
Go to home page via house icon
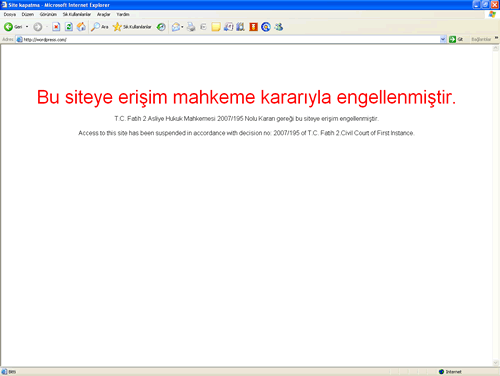[81, 27]
